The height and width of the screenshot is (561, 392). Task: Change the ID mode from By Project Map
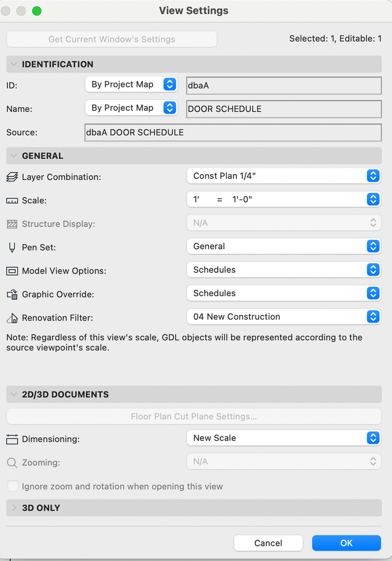[131, 84]
